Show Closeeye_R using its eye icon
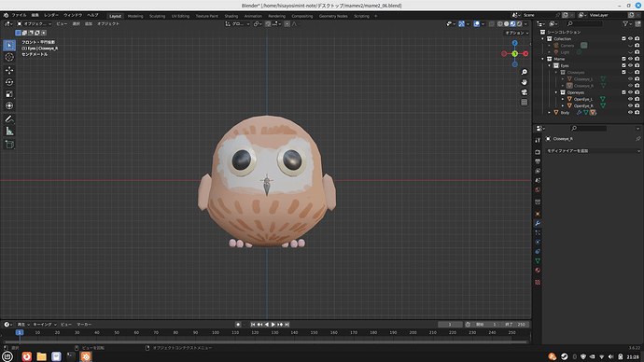 [630, 86]
